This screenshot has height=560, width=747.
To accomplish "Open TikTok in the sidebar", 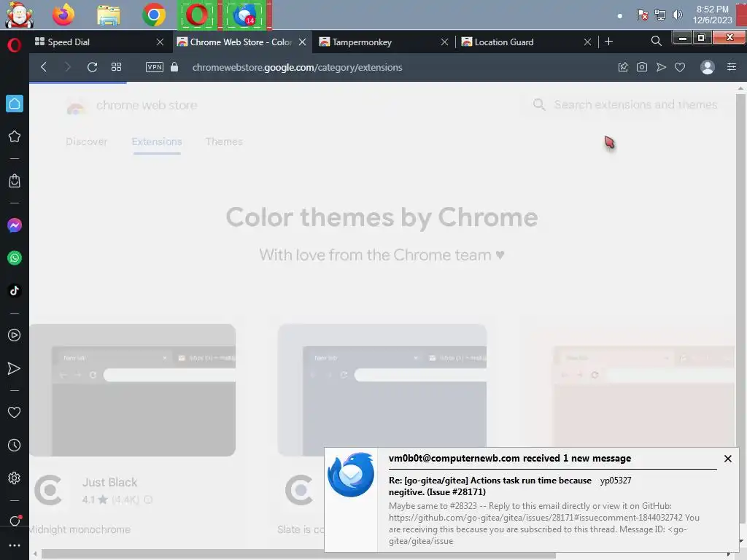I will point(15,291).
